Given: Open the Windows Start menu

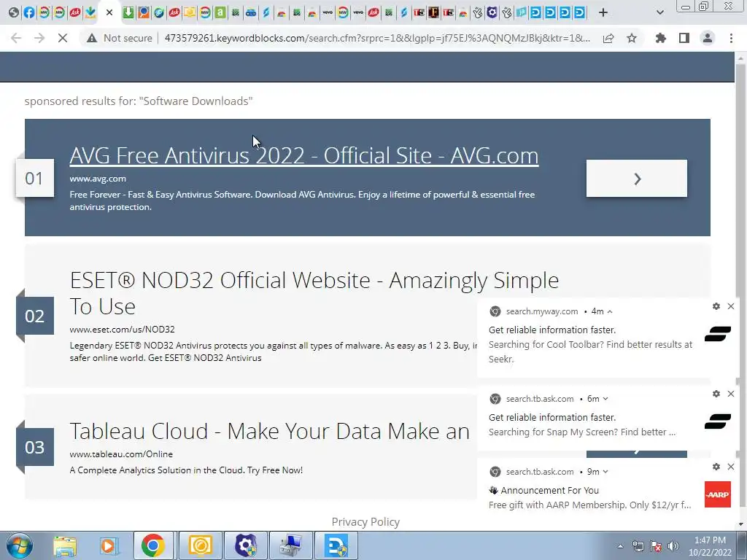Looking at the screenshot, I should point(20,545).
